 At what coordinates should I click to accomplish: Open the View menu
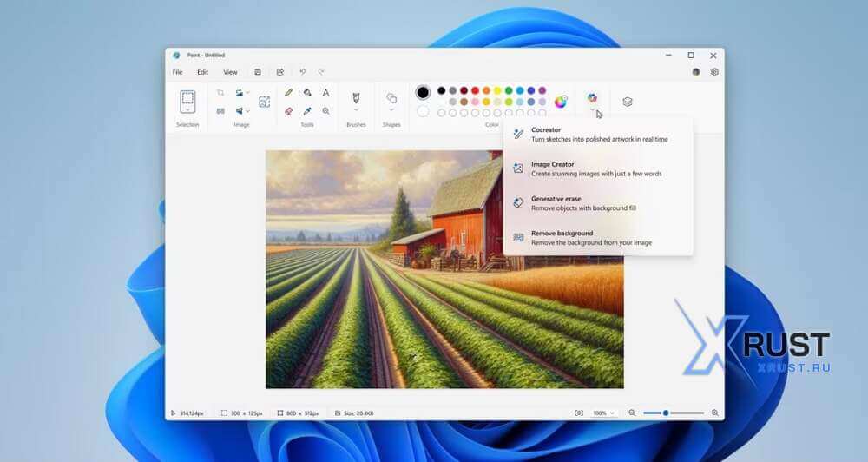point(230,72)
